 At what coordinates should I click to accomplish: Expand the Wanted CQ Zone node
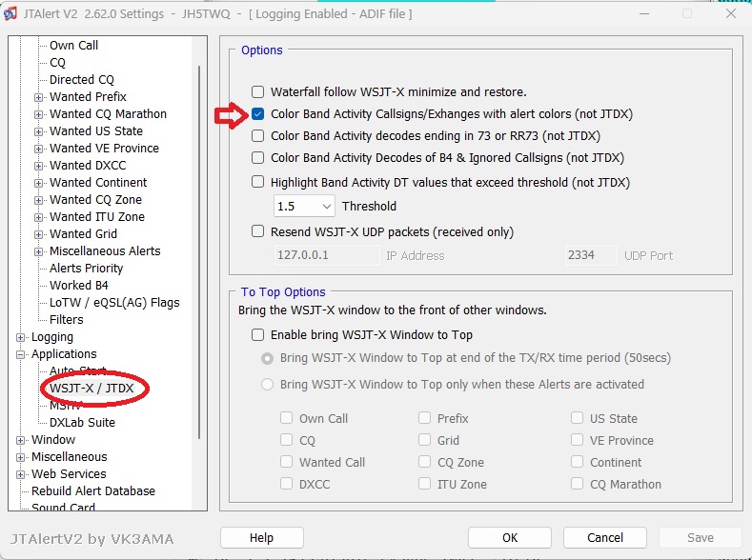coord(38,200)
